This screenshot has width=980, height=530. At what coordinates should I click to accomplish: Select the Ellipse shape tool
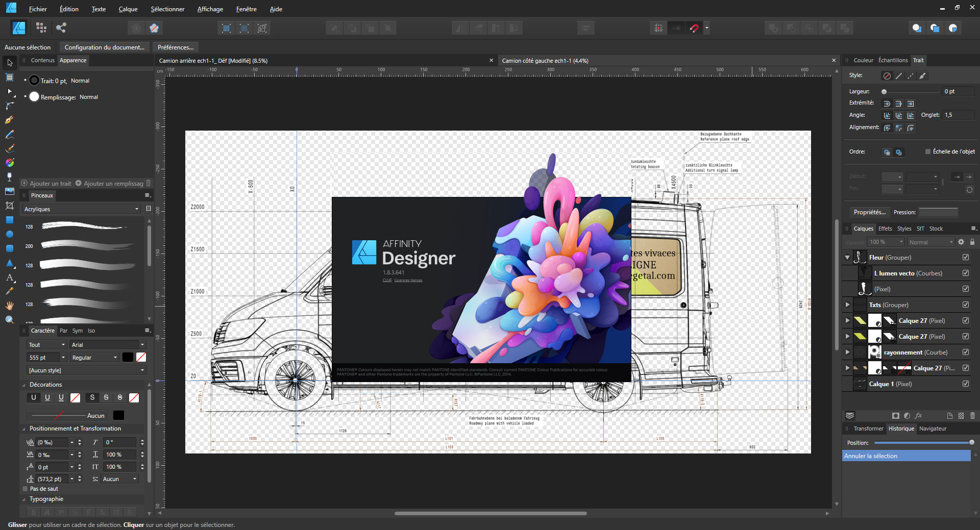point(9,234)
